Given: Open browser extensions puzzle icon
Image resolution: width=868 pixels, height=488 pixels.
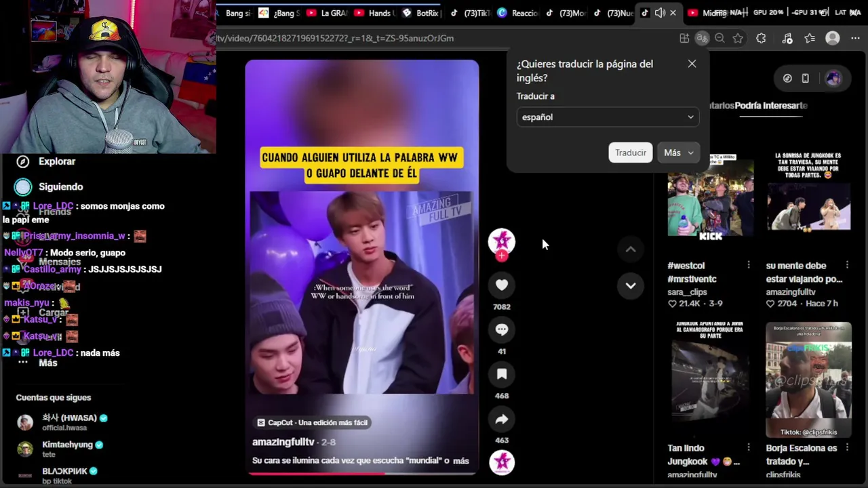Looking at the screenshot, I should 761,39.
